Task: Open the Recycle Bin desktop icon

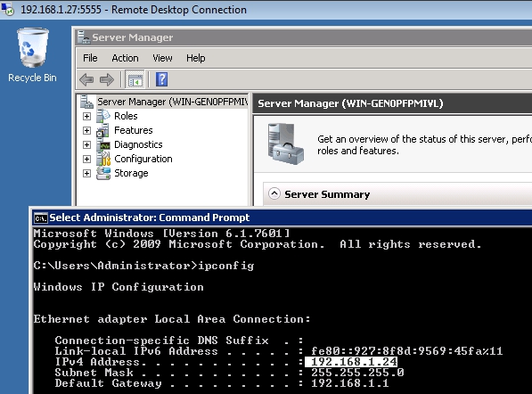Action: coord(33,55)
